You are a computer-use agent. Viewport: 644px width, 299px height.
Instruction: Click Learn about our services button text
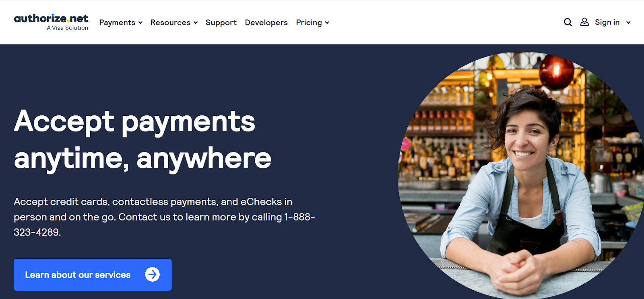coord(78,275)
